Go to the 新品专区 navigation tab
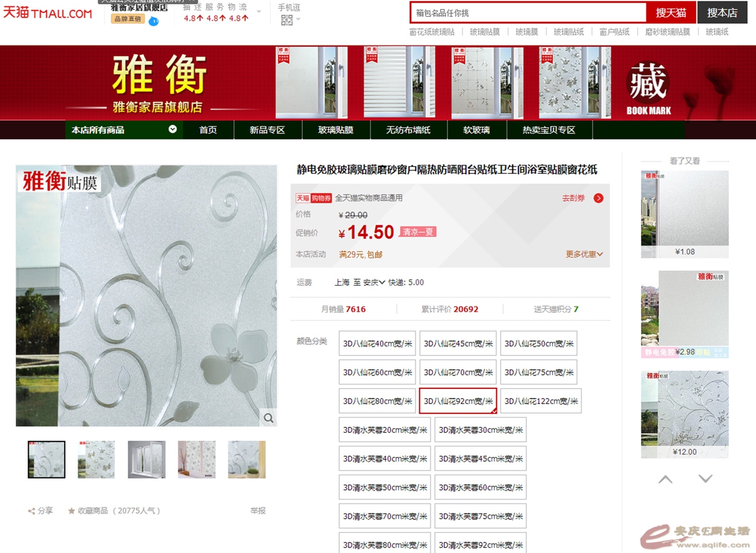The image size is (756, 553). click(x=267, y=130)
